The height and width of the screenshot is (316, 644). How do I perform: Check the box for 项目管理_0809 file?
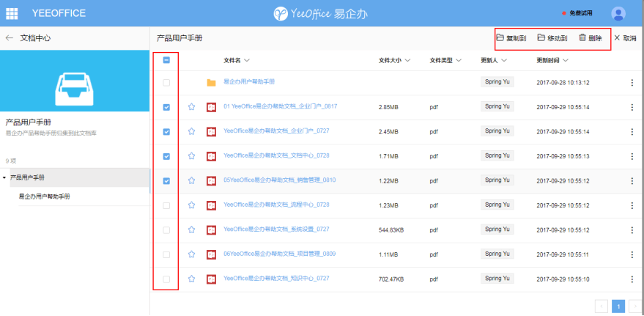point(166,254)
